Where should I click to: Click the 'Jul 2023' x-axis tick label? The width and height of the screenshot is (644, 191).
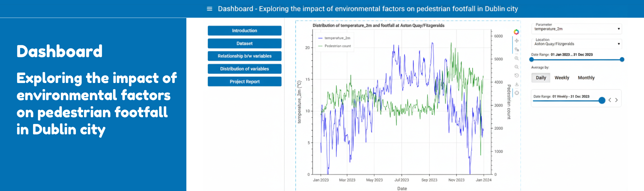(402, 180)
